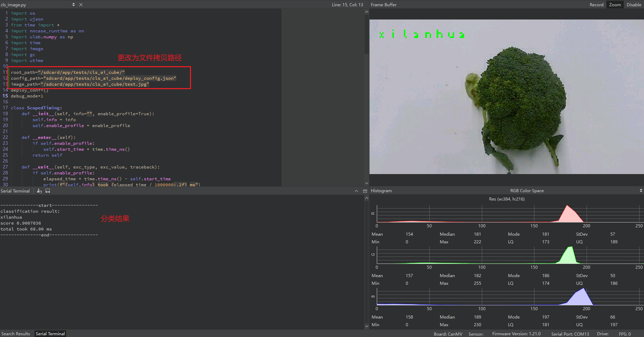Viewport: 644px width, 337px height.
Task: Click the 'classification result:' output line
Action: pyautogui.click(x=30, y=211)
